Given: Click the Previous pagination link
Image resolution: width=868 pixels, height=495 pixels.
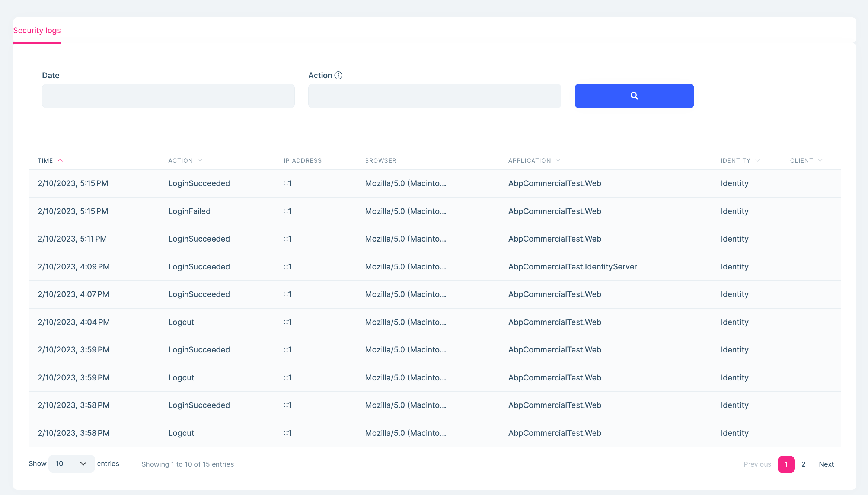Looking at the screenshot, I should pos(757,464).
